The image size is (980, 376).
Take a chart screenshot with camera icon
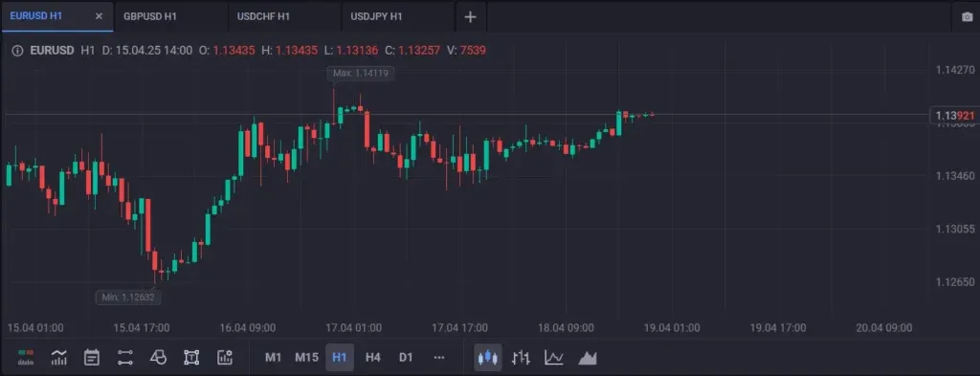point(967,17)
